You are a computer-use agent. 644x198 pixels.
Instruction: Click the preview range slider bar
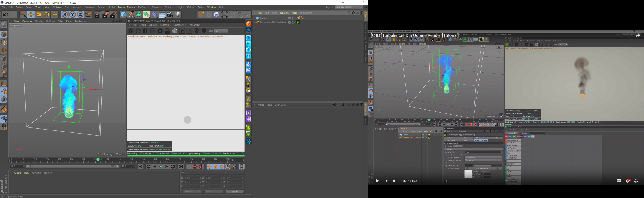click(72, 166)
